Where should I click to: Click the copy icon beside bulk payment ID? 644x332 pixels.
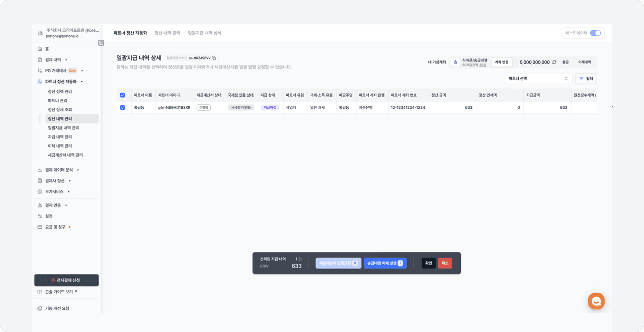click(214, 58)
